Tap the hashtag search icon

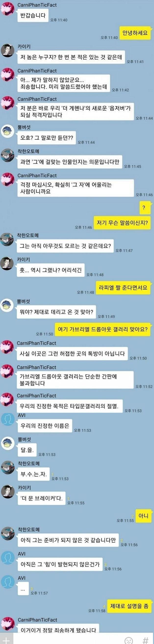point(145,640)
